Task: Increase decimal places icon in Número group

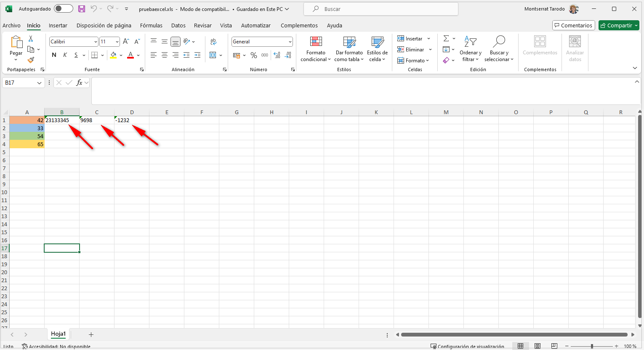Action: 277,55
